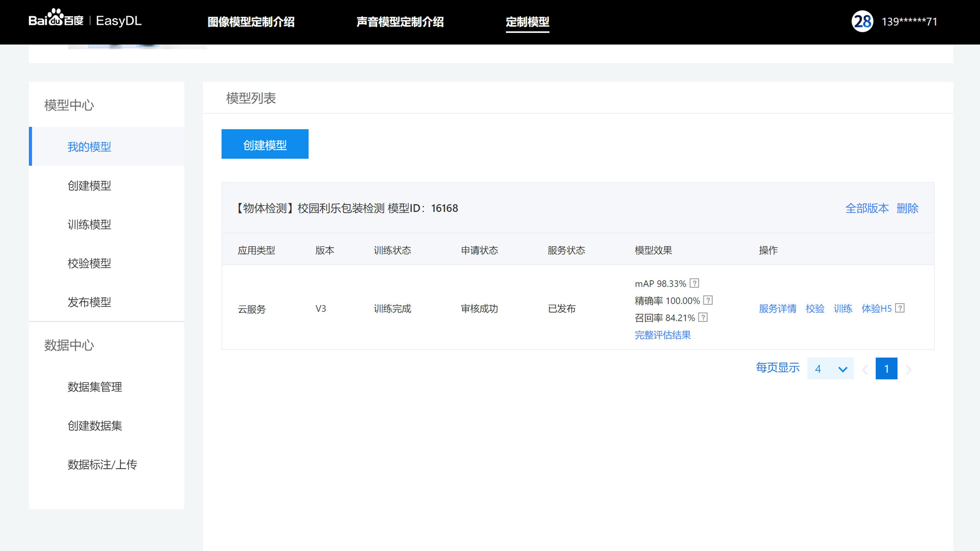Open the 每页显示 page size dropdown
This screenshot has height=551, width=980.
830,368
